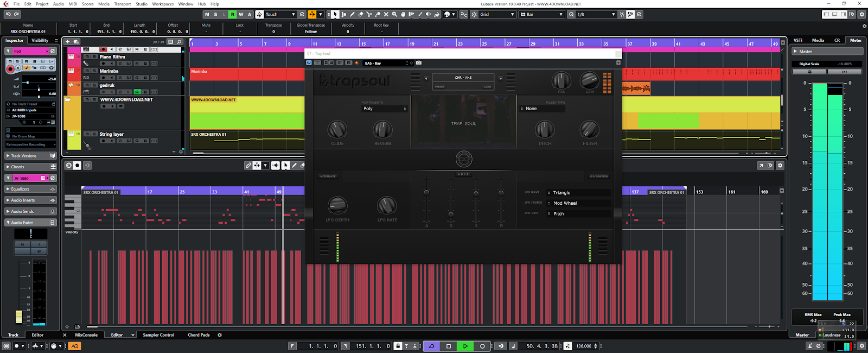The width and height of the screenshot is (868, 353).
Task: Open the Key Editor settings gear
Action: [x=780, y=166]
